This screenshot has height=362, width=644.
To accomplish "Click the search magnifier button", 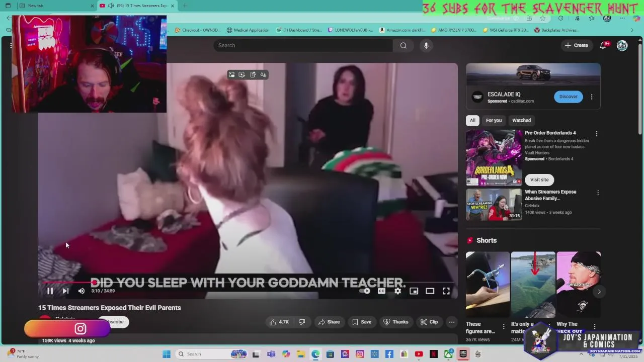I will [403, 45].
